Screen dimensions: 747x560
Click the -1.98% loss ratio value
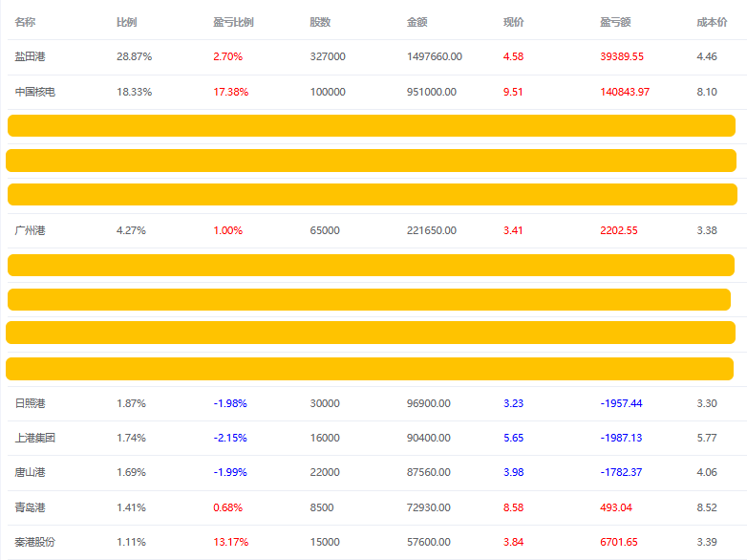[230, 403]
